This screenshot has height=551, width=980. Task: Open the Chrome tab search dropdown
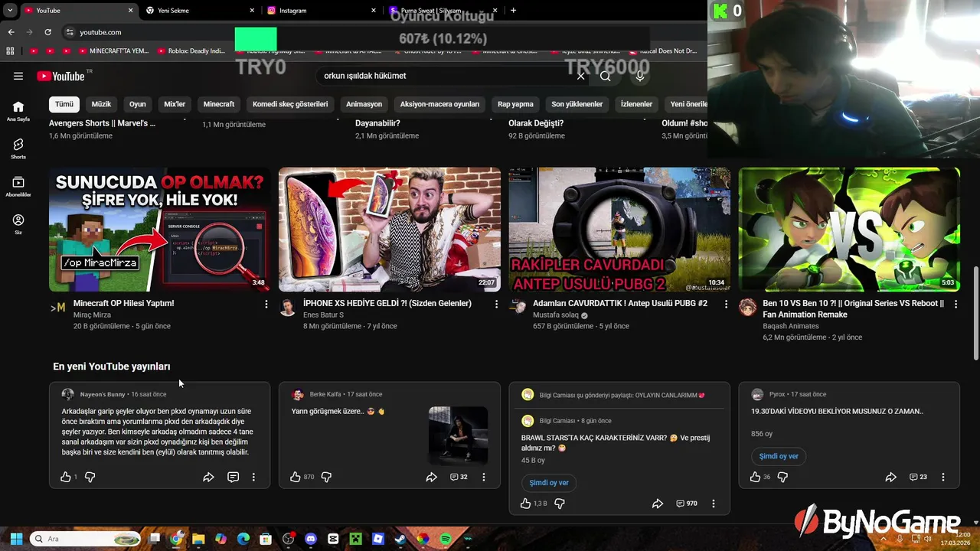pos(10,11)
